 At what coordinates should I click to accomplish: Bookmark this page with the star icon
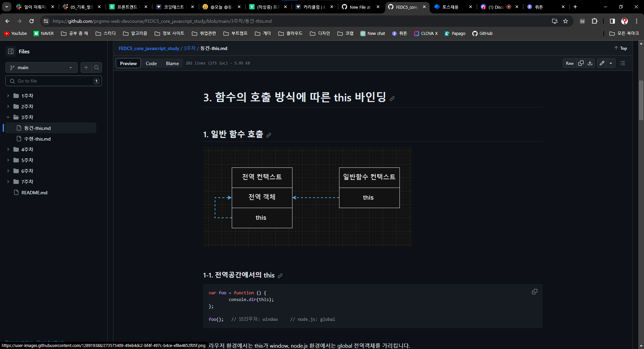tap(566, 21)
